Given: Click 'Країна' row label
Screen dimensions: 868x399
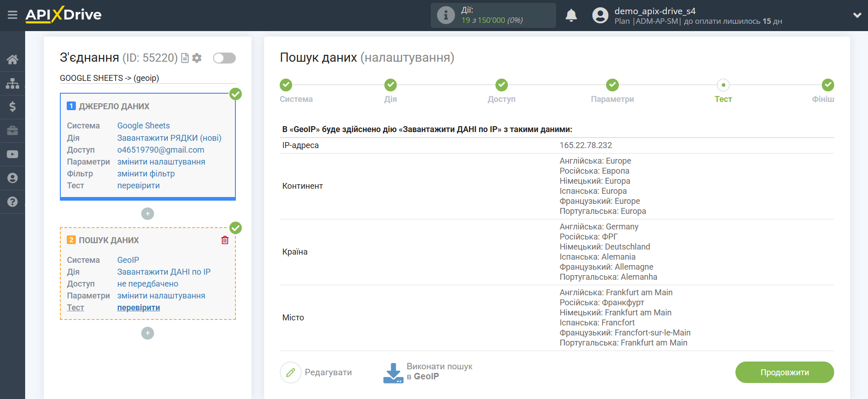Looking at the screenshot, I should pos(295,252).
